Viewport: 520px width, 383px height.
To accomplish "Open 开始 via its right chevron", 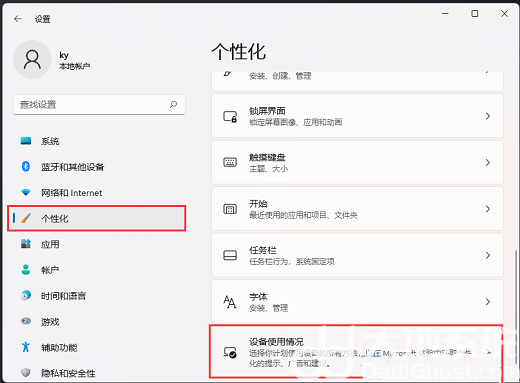I will tap(488, 209).
